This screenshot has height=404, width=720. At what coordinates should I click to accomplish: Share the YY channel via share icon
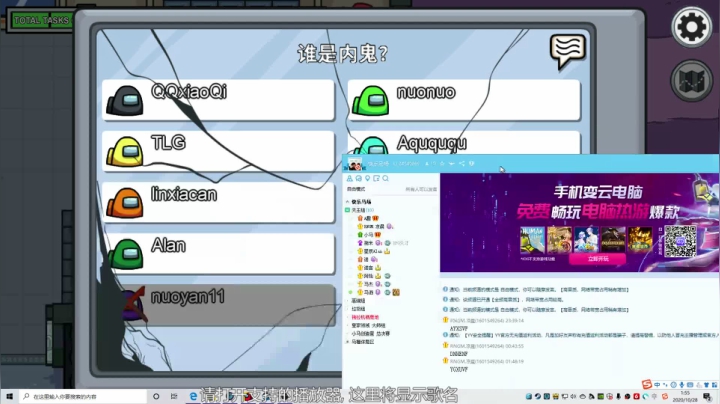[x=461, y=163]
